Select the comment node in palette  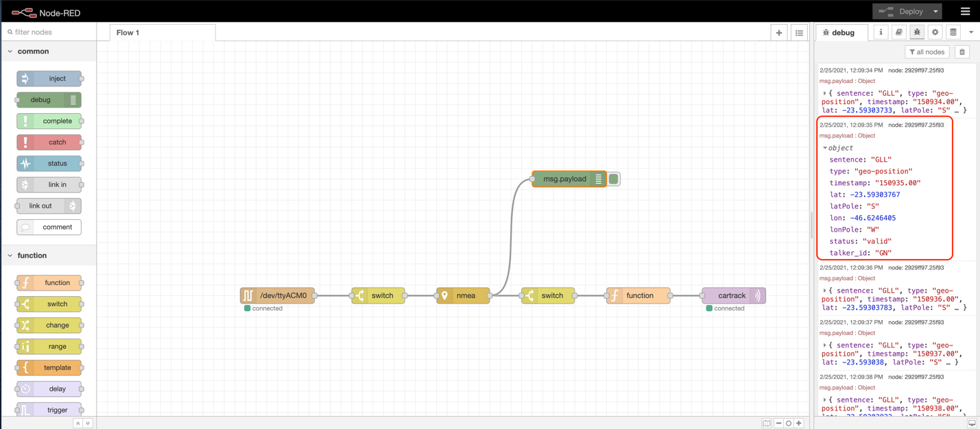click(x=49, y=227)
